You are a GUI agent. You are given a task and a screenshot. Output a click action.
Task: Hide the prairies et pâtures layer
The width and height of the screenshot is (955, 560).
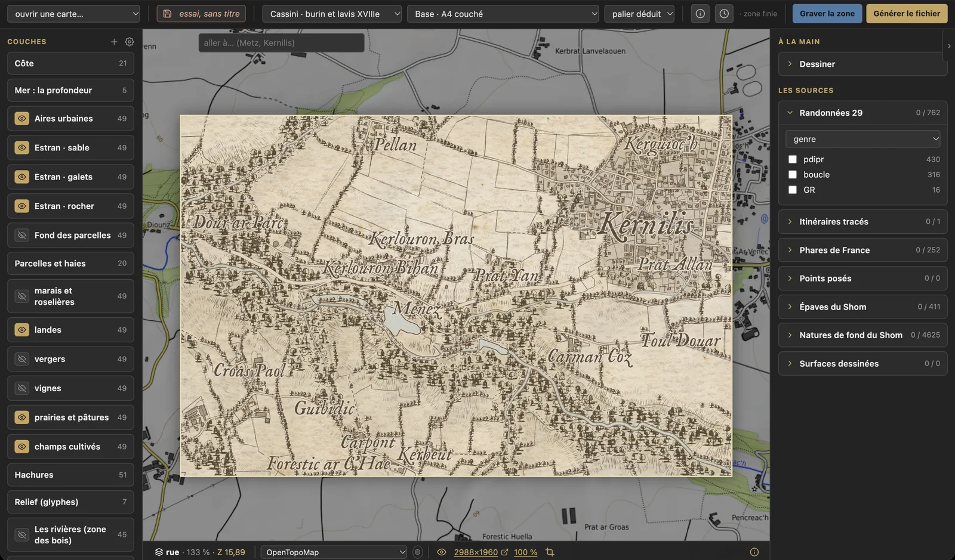tap(22, 417)
